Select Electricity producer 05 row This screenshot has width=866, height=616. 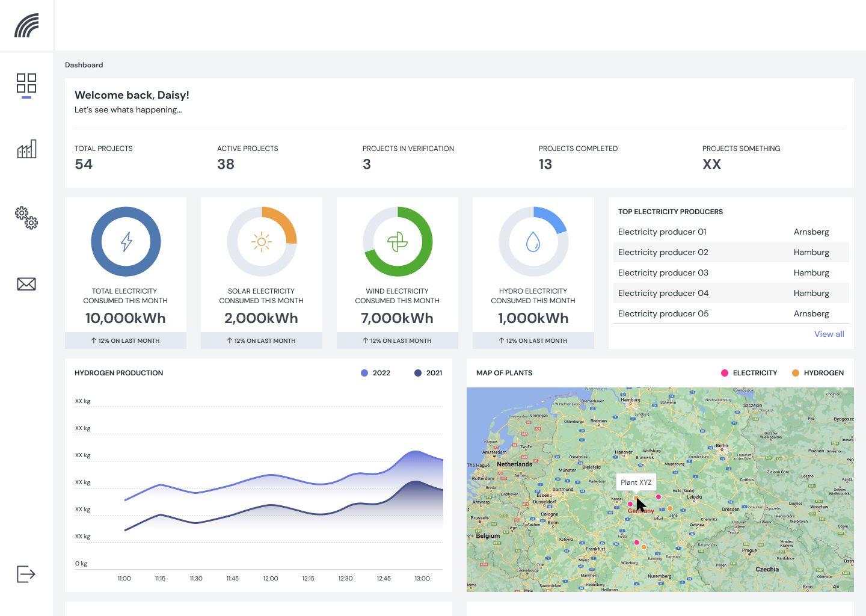731,313
